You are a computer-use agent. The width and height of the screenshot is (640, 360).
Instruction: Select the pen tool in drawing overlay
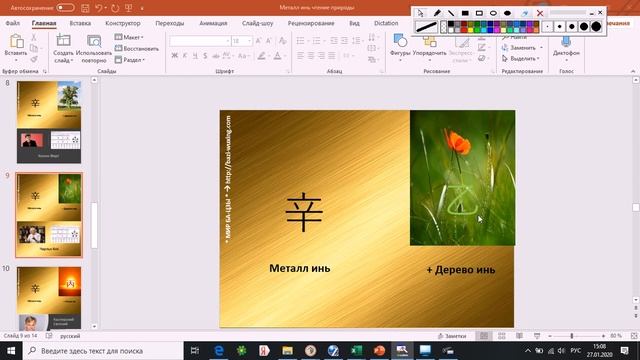click(436, 13)
